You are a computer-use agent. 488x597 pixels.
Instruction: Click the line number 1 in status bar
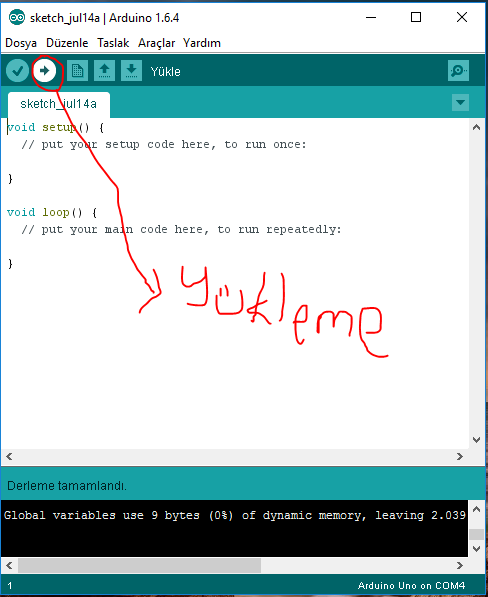[x=10, y=586]
